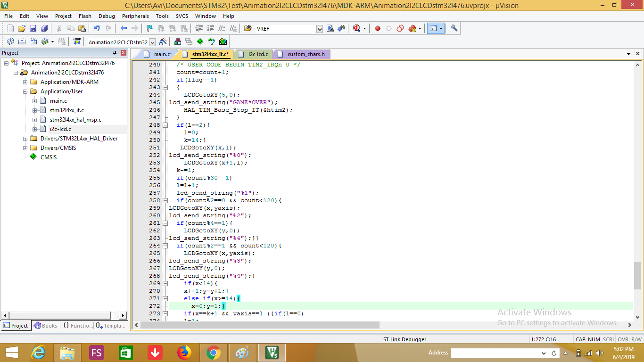Expand the Drivers/STM32L4xx_HAL_Driver folder
Viewport: 644px width, 362px height.
tap(25, 139)
